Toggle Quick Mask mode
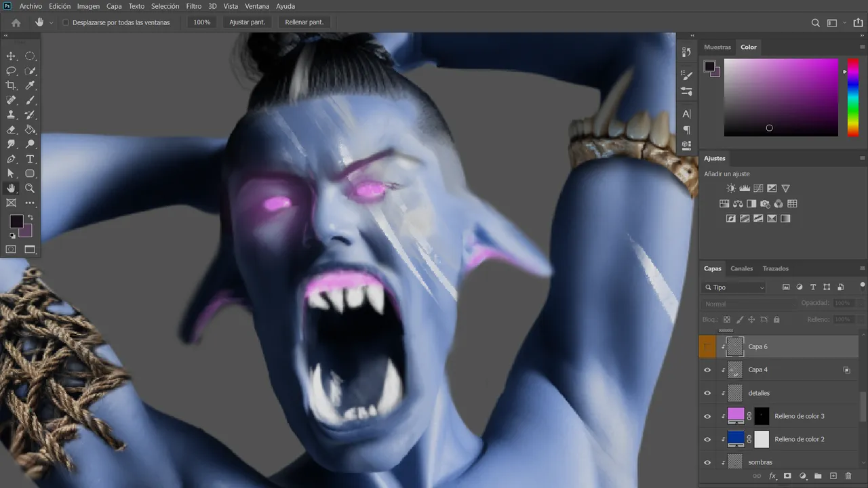868x488 pixels. pyautogui.click(x=11, y=249)
